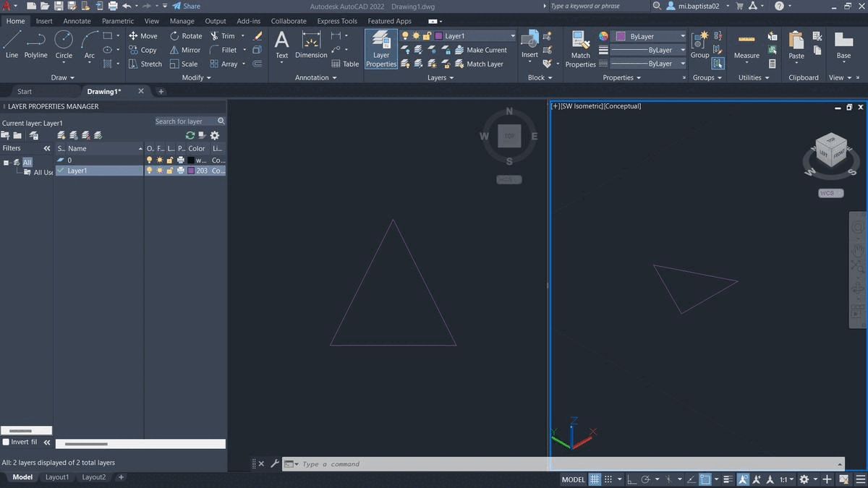This screenshot has height=488, width=868.
Task: Toggle freeze sun icon for layer 0
Action: 160,160
